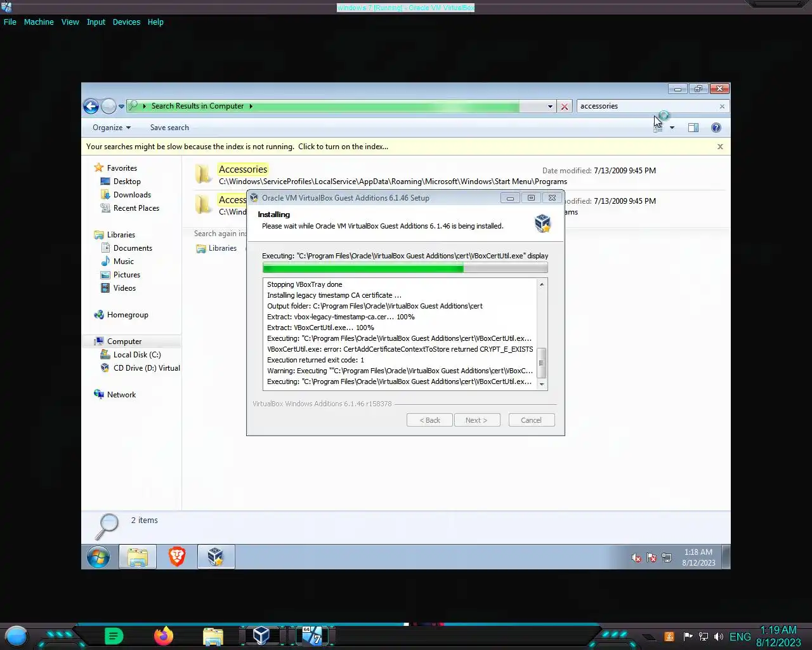
Task: Select the CRYPT_E_EXISTS error log line
Action: pos(400,349)
